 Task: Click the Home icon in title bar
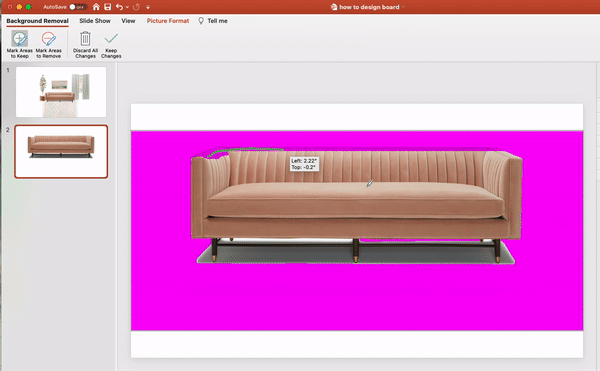pos(96,7)
